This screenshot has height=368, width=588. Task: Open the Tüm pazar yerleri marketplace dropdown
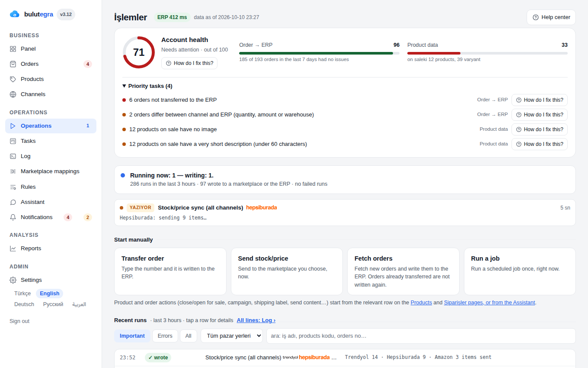click(232, 336)
